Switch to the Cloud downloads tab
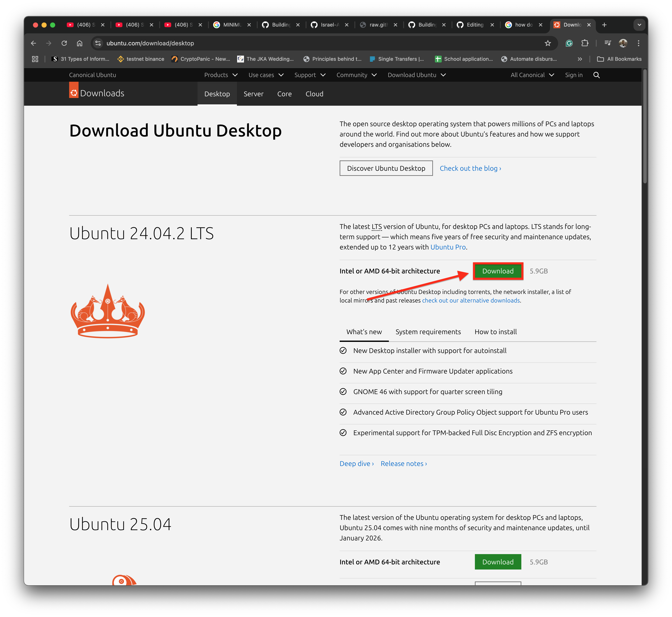 click(x=314, y=94)
